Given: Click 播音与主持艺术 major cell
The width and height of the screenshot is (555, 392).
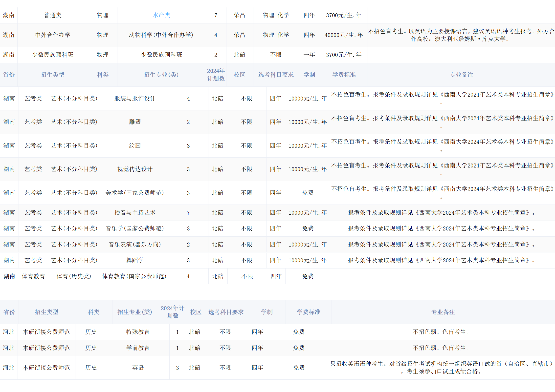Looking at the screenshot, I should 135,213.
